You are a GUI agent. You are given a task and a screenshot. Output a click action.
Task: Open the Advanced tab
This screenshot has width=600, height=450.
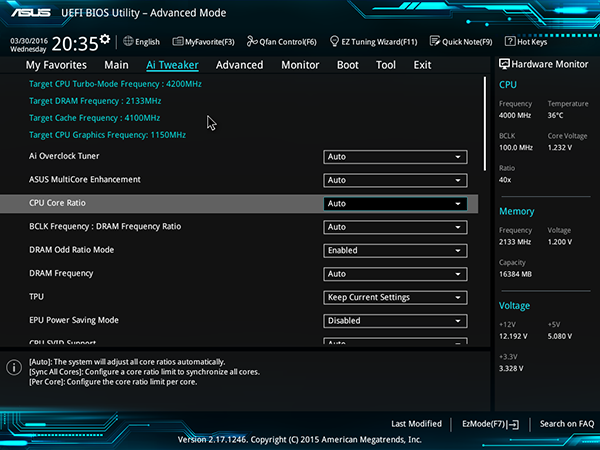click(240, 65)
